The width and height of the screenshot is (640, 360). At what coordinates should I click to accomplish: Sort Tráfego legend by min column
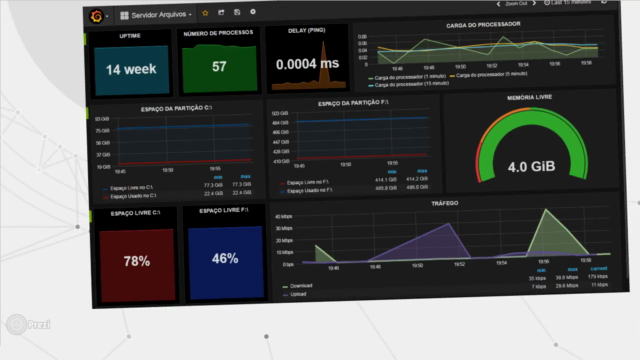541,271
